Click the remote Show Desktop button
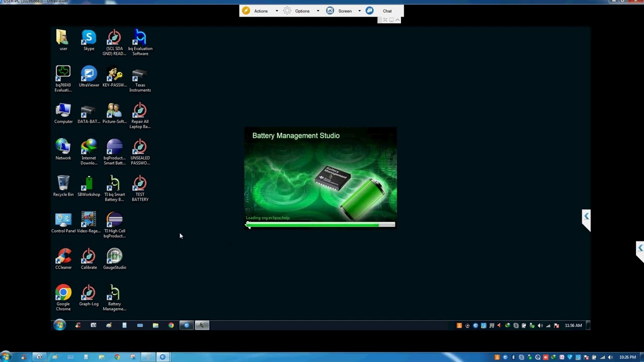Viewport: 644px width, 362px height. click(588, 325)
